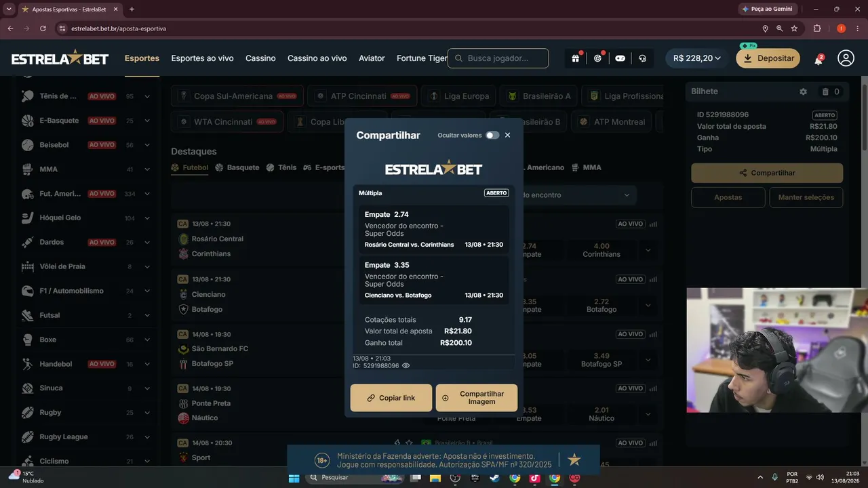Select Sinuca icon in sidebar

point(28,388)
